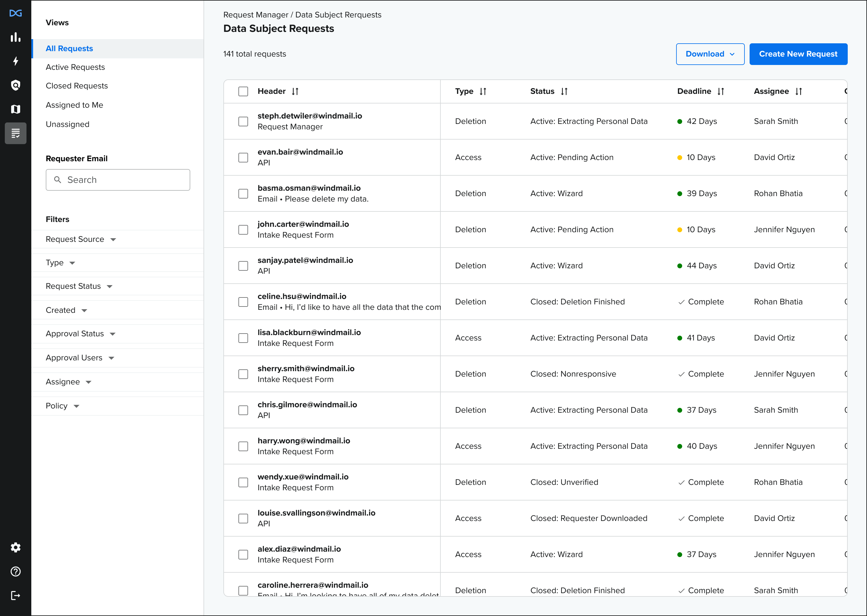This screenshot has height=616, width=867.
Task: Click the logout icon at sidebar bottom
Action: pos(16,595)
